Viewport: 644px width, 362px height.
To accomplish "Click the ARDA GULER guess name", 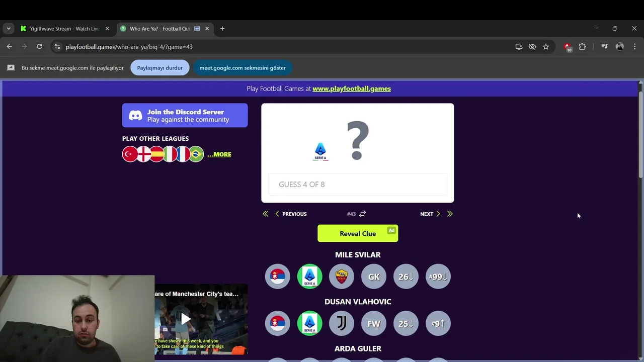I will [x=358, y=348].
